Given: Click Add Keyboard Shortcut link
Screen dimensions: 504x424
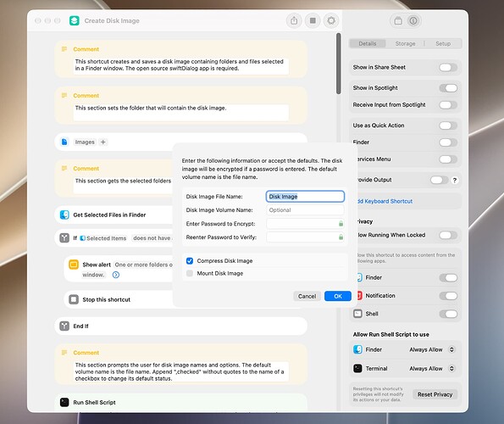Looking at the screenshot, I should click(385, 201).
